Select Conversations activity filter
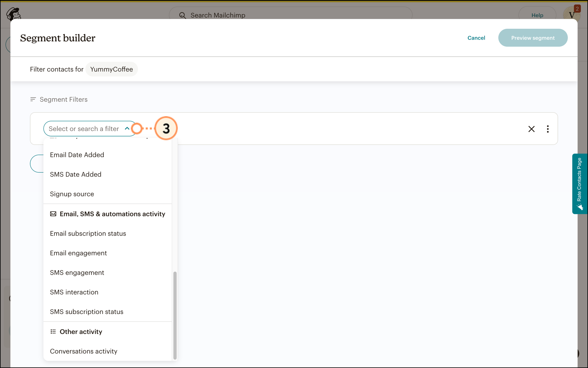 [107, 351]
